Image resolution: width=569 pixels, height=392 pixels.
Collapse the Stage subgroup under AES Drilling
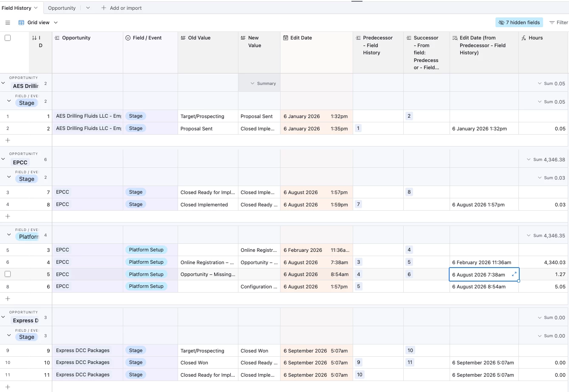coord(9,101)
